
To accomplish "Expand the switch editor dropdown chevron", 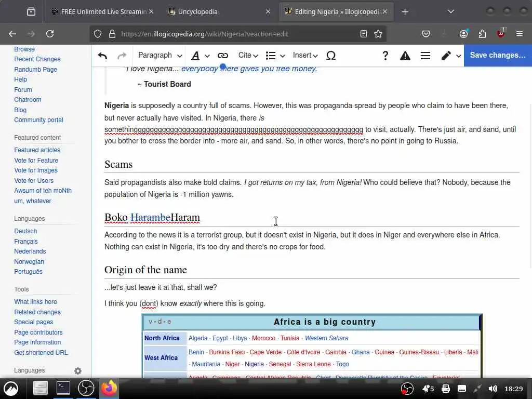I will [x=458, y=56].
